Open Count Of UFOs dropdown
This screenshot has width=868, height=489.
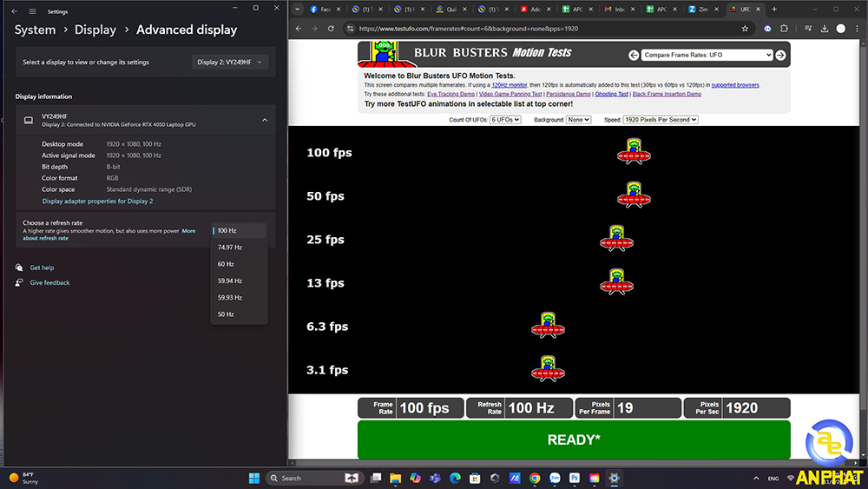[x=505, y=120]
